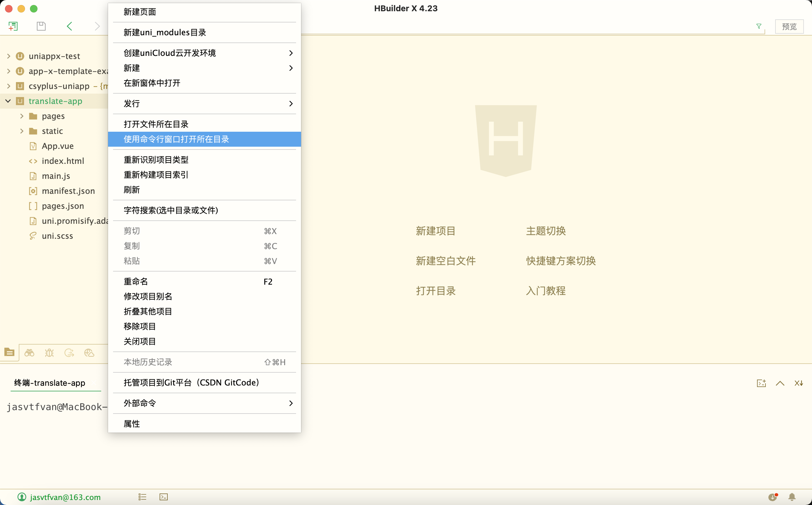Choose 字符搜索(选中目录或文件)
812x505 pixels.
tap(205, 210)
